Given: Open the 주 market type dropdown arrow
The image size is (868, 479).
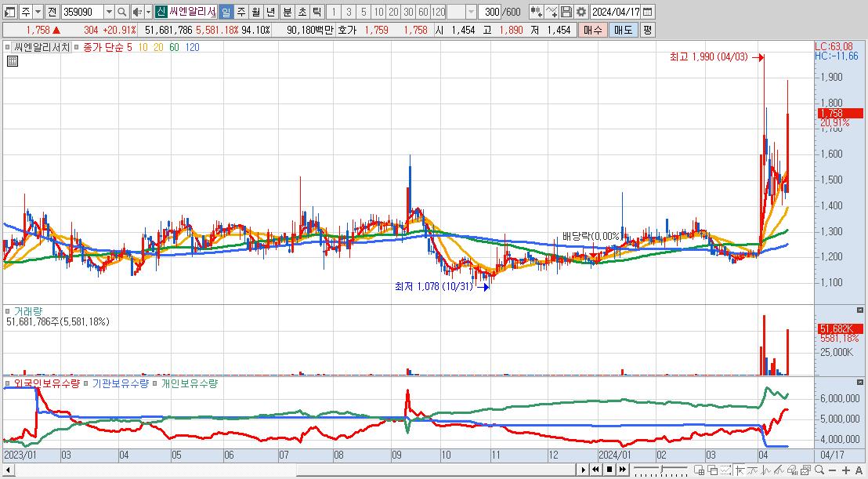Looking at the screenshot, I should pos(38,12).
